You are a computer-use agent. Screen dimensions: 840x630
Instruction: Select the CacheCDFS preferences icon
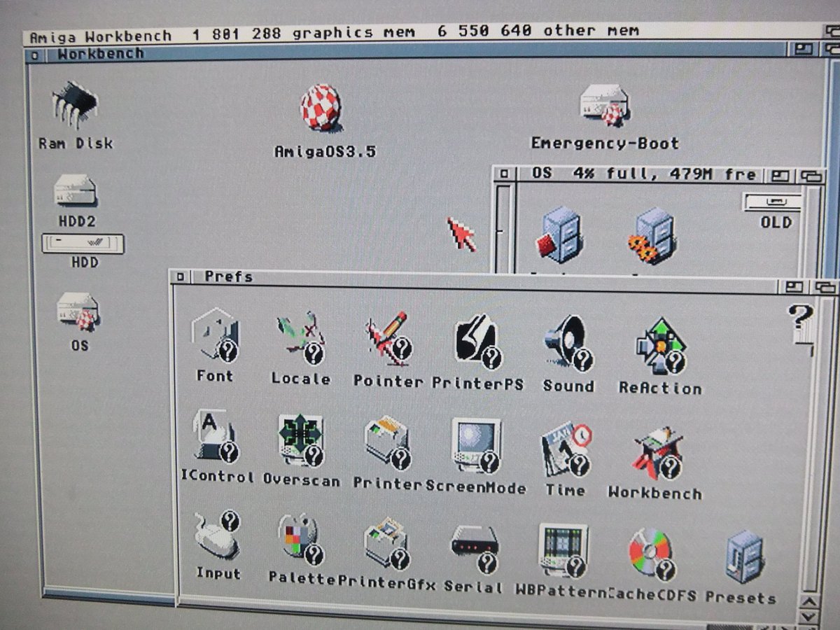(651, 554)
